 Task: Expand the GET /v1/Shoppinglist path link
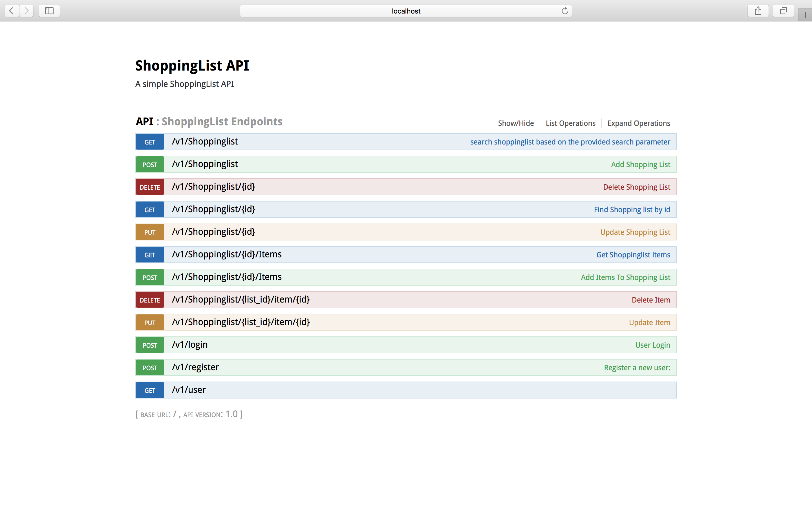point(205,141)
